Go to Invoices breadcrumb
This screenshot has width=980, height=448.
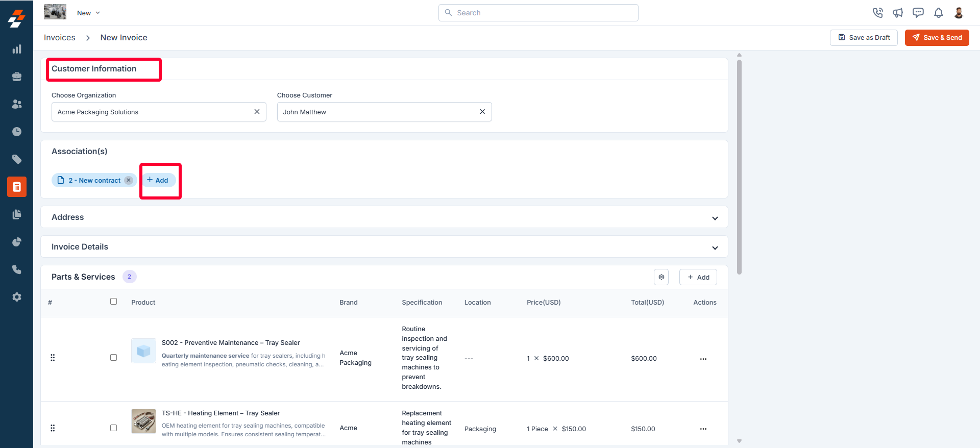(x=60, y=38)
